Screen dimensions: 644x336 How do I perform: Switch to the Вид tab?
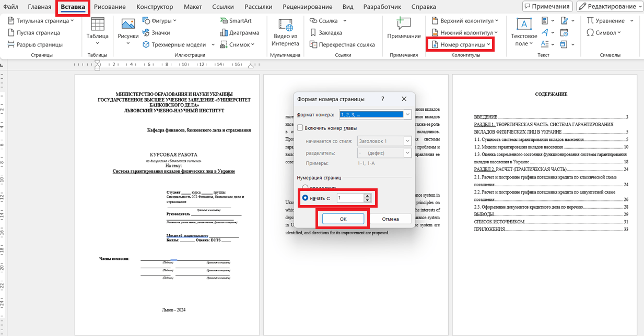click(x=348, y=7)
